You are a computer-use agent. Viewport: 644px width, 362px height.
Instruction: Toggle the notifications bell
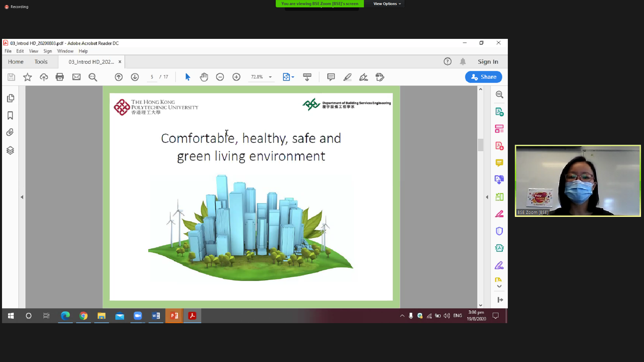(x=463, y=62)
